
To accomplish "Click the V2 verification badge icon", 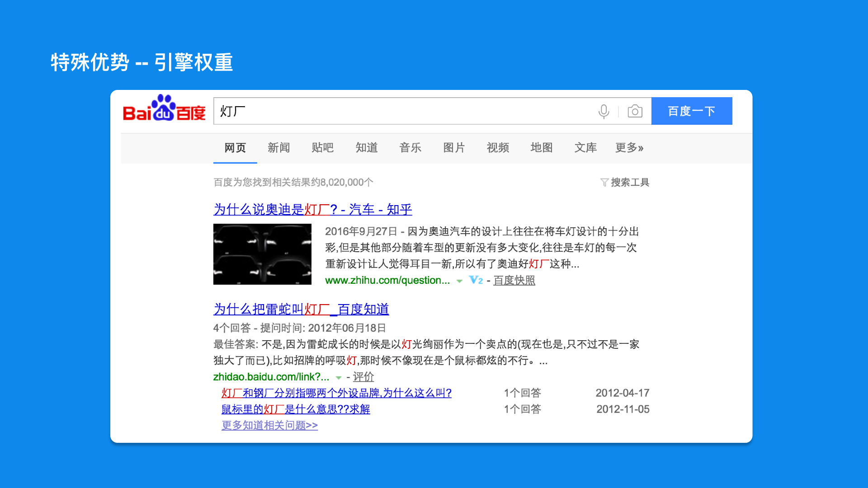I will point(476,280).
